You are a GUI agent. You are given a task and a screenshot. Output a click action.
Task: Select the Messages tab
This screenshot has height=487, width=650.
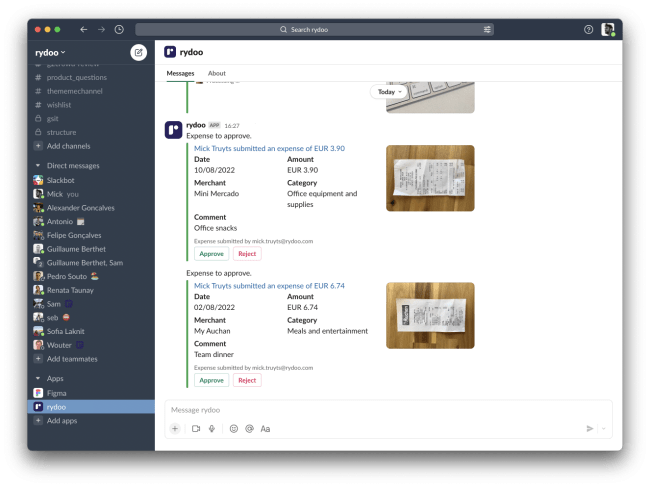(x=180, y=73)
